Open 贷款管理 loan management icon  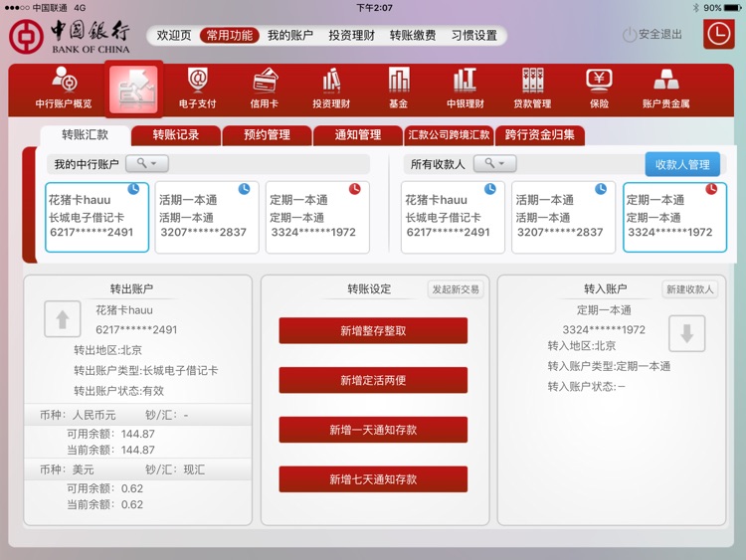(532, 88)
